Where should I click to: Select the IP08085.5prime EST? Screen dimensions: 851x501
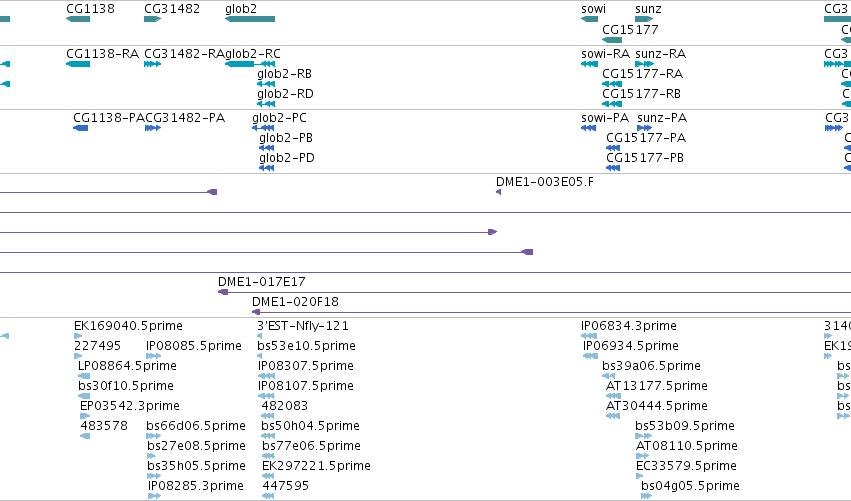153,357
